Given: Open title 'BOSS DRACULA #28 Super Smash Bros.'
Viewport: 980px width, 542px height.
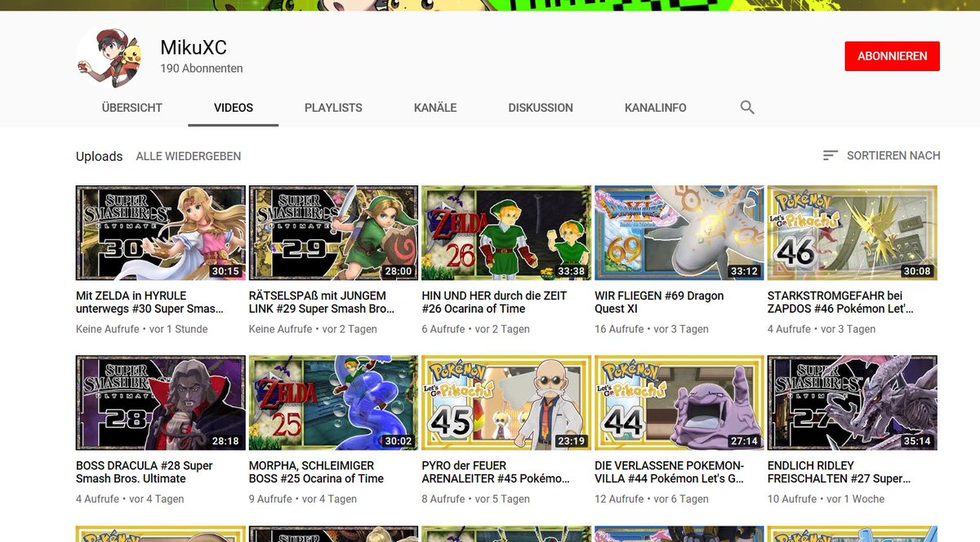Looking at the screenshot, I should click(145, 472).
